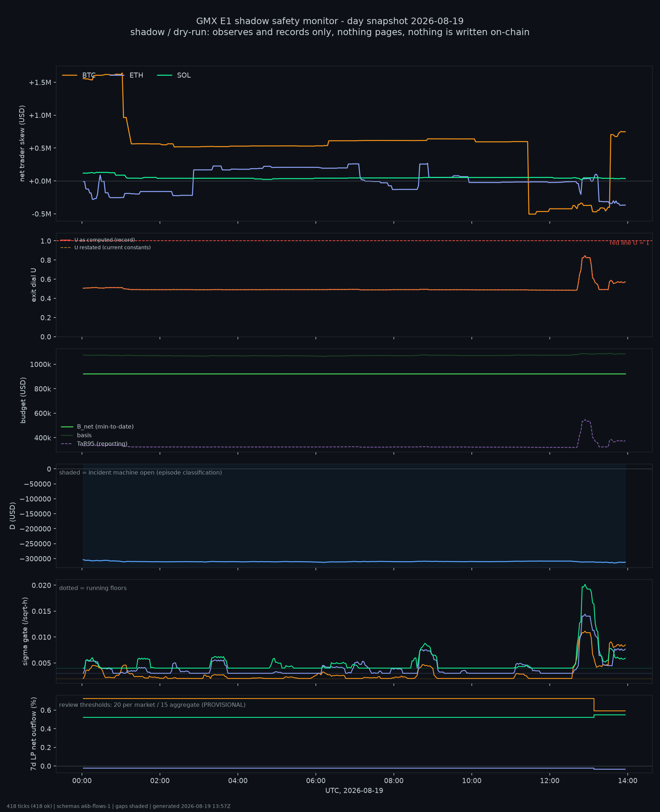Click the '0.6' tick on LP outflow axis
Image resolution: width=660 pixels, height=812 pixels.
point(46,710)
